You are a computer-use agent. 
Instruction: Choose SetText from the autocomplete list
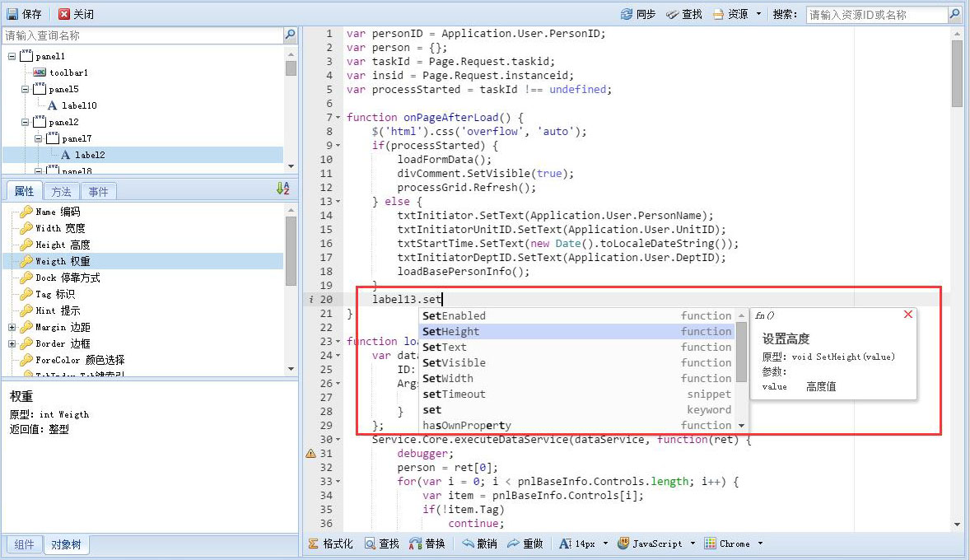click(x=576, y=348)
